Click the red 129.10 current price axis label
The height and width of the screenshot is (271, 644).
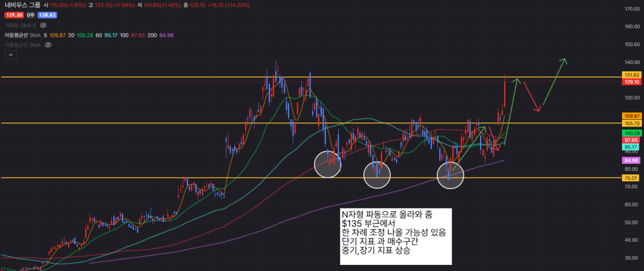point(632,82)
